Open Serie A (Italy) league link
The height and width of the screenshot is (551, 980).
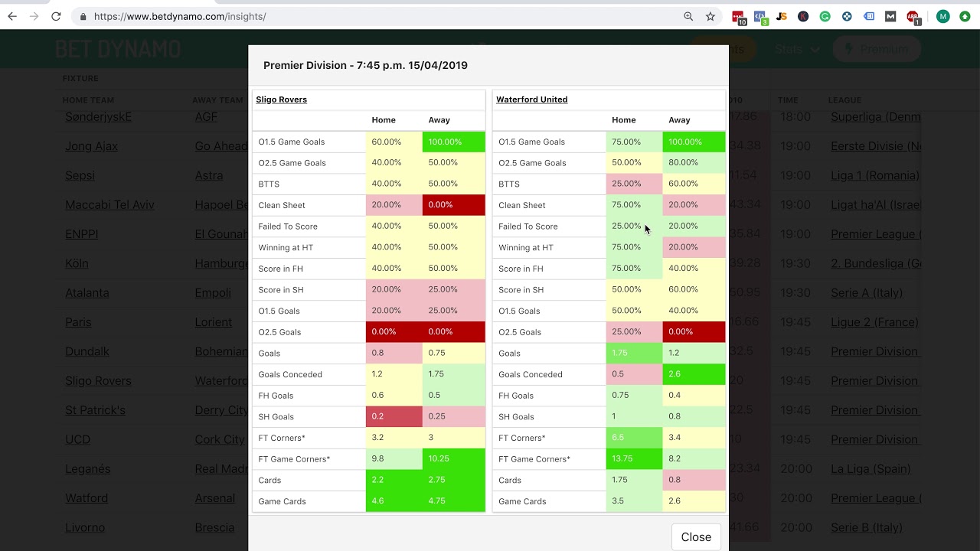867,293
